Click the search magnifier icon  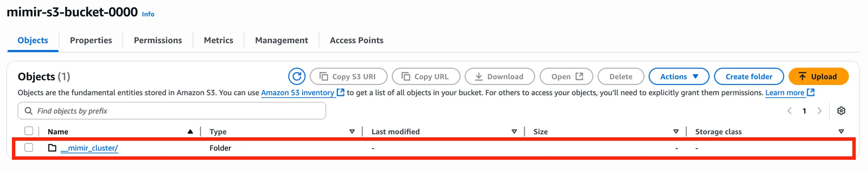(x=29, y=111)
